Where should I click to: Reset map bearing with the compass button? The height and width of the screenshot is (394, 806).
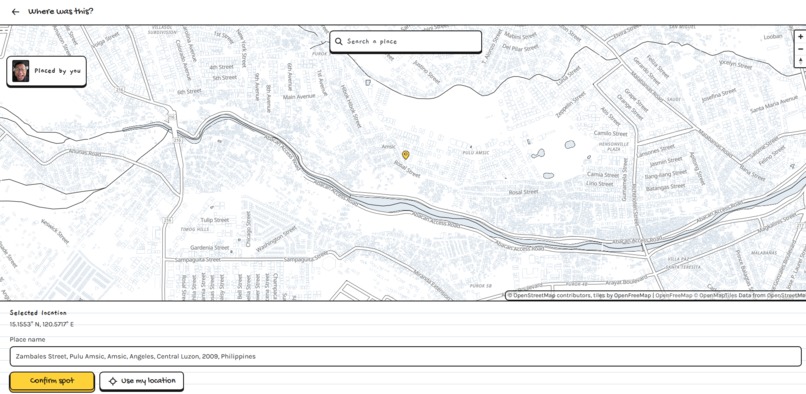pos(800,61)
